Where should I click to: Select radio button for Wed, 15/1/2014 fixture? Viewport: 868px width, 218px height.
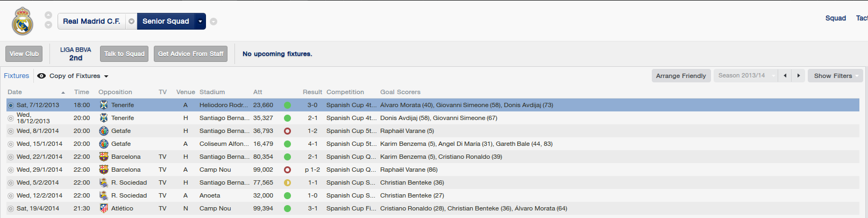coord(11,144)
